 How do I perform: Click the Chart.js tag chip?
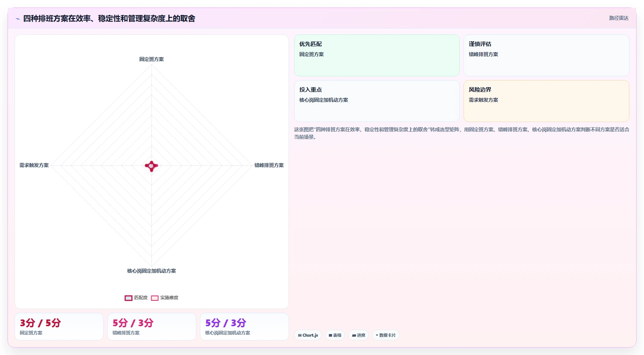308,335
